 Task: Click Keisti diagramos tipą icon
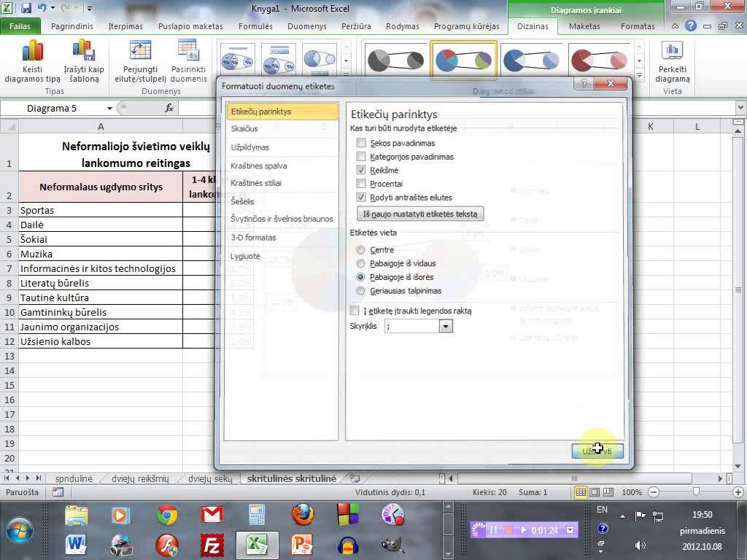pyautogui.click(x=32, y=51)
